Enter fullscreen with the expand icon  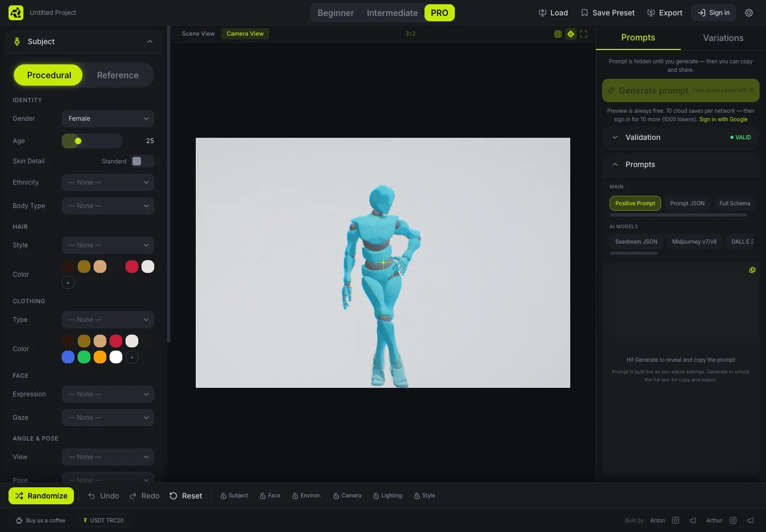[584, 34]
